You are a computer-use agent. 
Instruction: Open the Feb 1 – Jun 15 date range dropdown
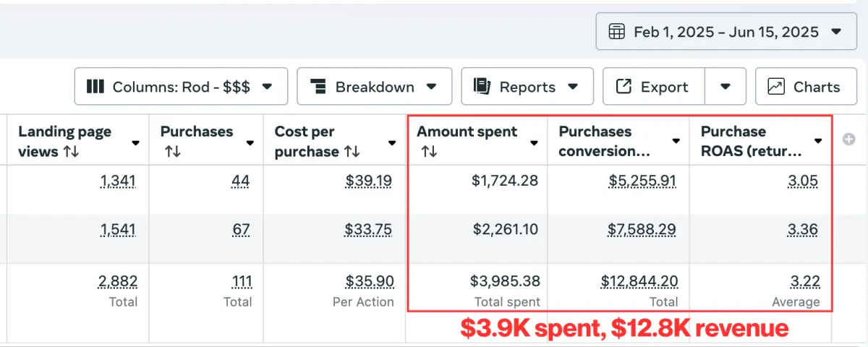726,32
